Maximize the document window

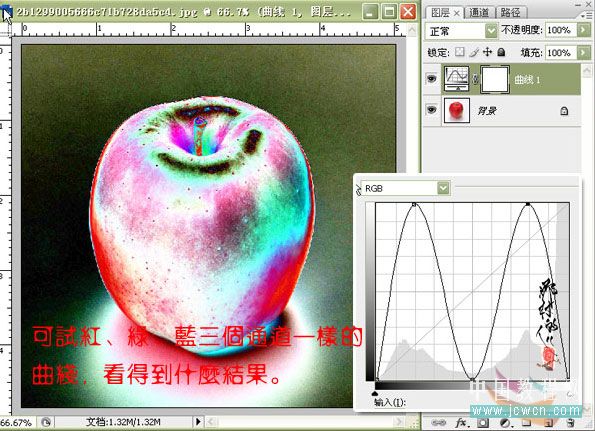coord(389,12)
